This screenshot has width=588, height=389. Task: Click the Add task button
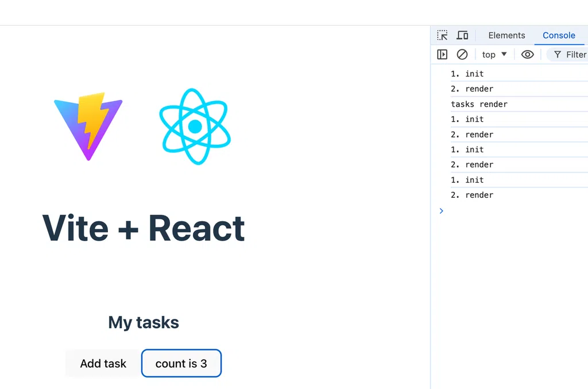pos(103,364)
